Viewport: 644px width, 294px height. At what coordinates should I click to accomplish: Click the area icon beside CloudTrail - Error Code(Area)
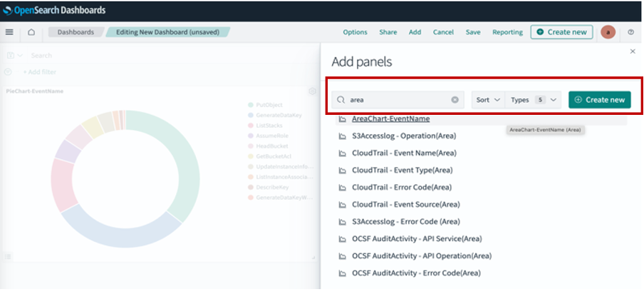click(342, 188)
